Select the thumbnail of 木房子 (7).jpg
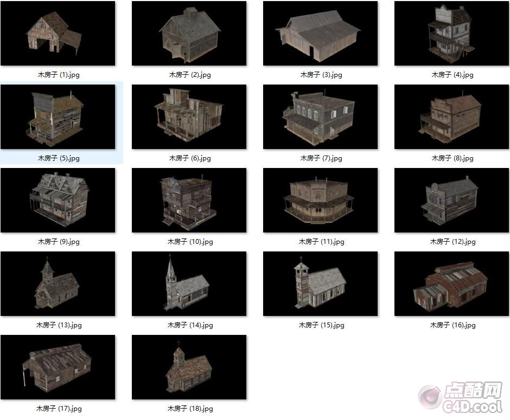510x420 pixels. [320, 117]
